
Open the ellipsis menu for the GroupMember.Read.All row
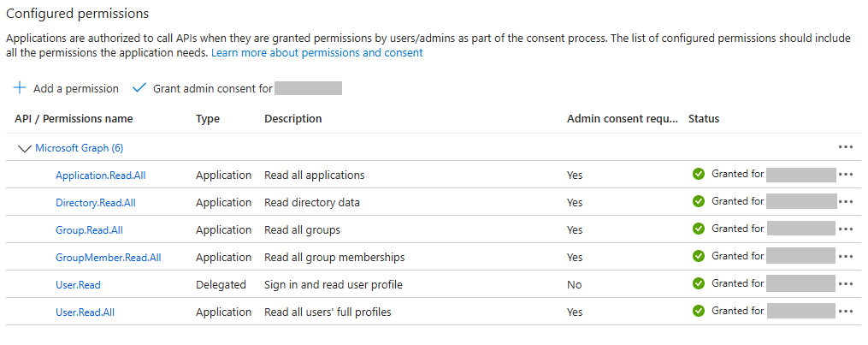point(846,257)
